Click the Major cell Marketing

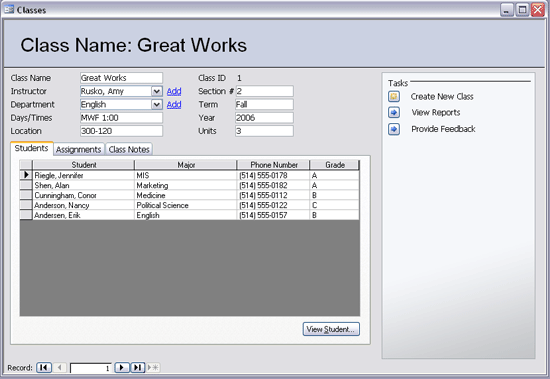[186, 185]
